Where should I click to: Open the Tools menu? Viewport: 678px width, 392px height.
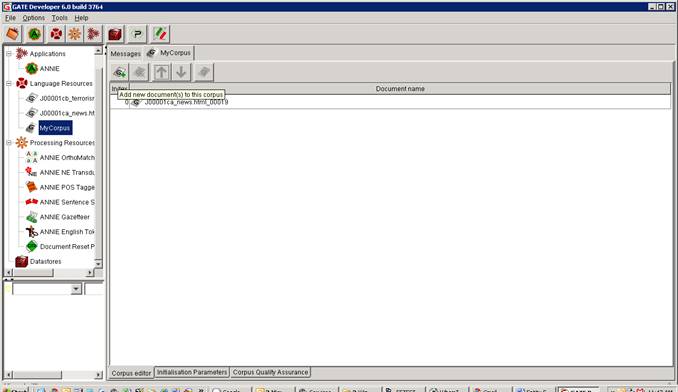point(59,18)
